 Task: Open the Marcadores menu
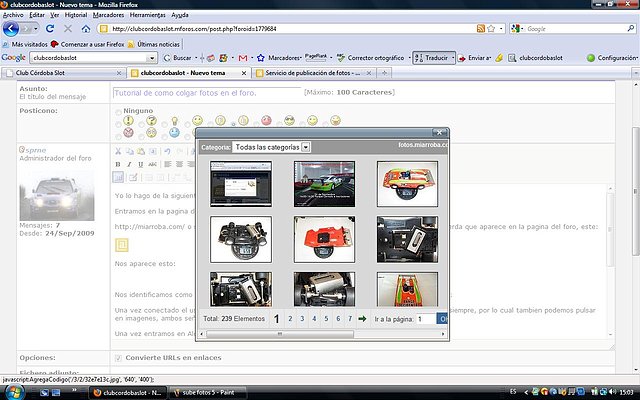[x=109, y=15]
